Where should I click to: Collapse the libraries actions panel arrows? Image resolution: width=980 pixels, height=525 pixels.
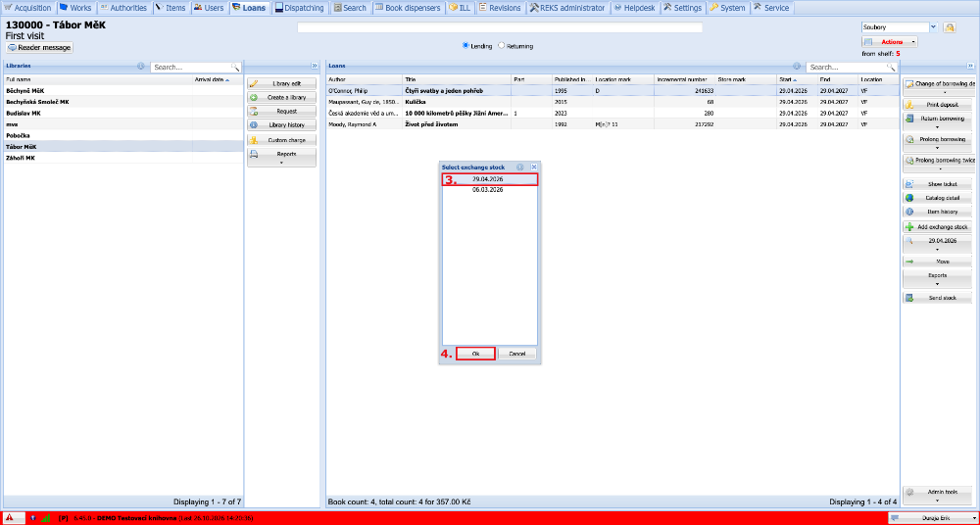[314, 66]
